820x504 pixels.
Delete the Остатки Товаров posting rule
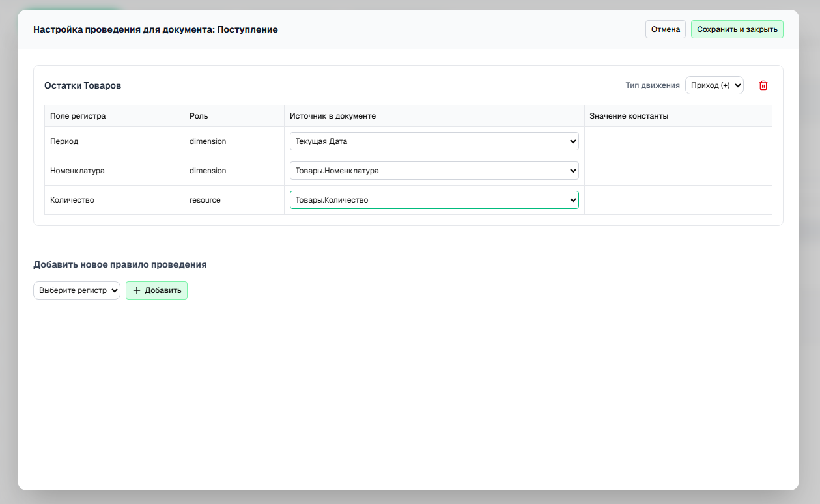click(763, 85)
